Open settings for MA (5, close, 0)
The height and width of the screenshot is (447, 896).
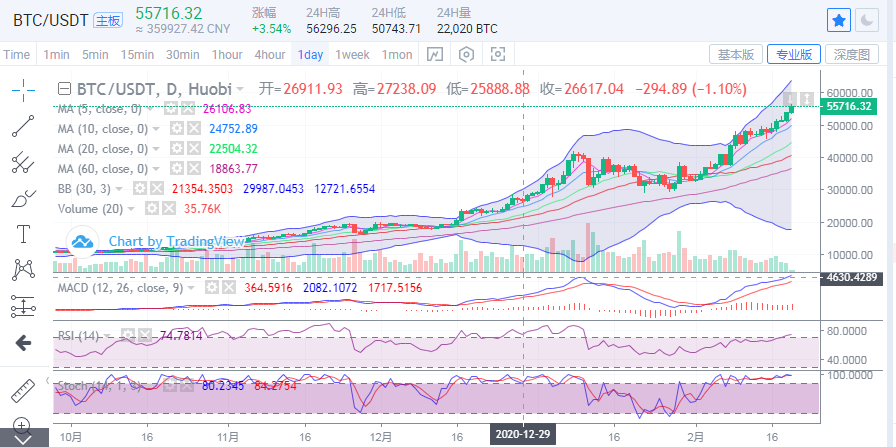click(170, 109)
